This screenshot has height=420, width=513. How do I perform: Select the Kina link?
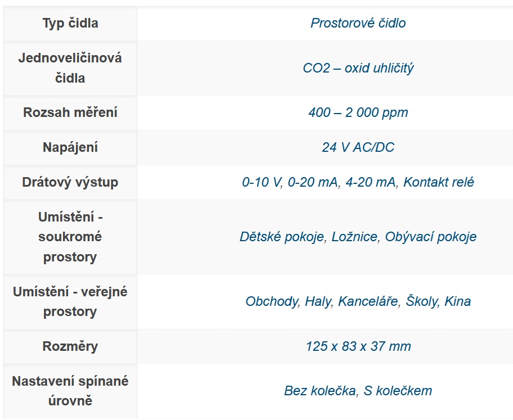tap(457, 301)
